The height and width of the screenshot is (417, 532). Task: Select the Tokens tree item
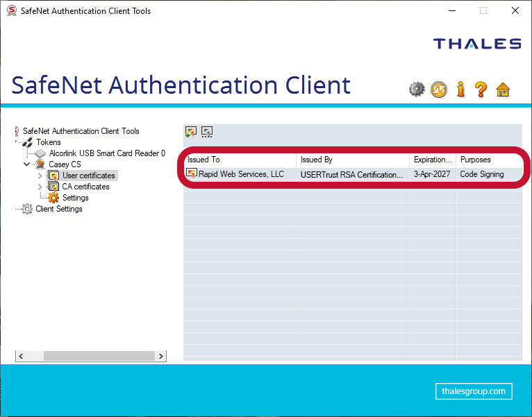(x=49, y=142)
